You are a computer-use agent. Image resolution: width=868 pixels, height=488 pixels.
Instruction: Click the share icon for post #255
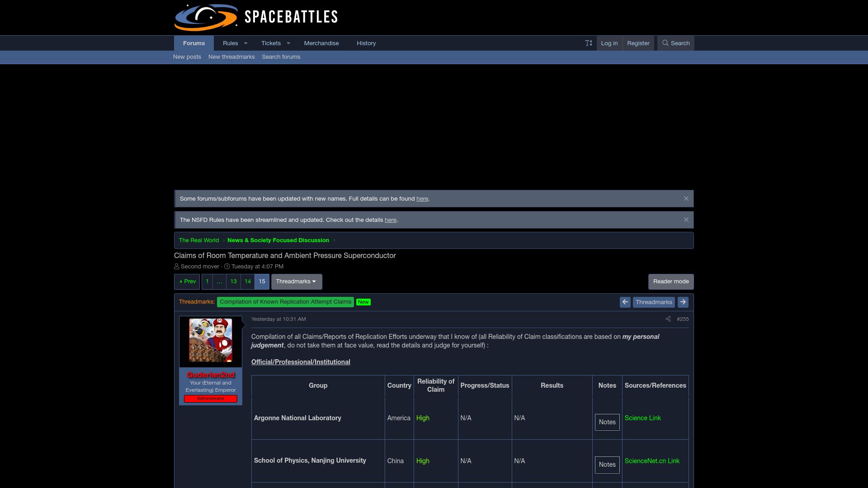coord(668,319)
